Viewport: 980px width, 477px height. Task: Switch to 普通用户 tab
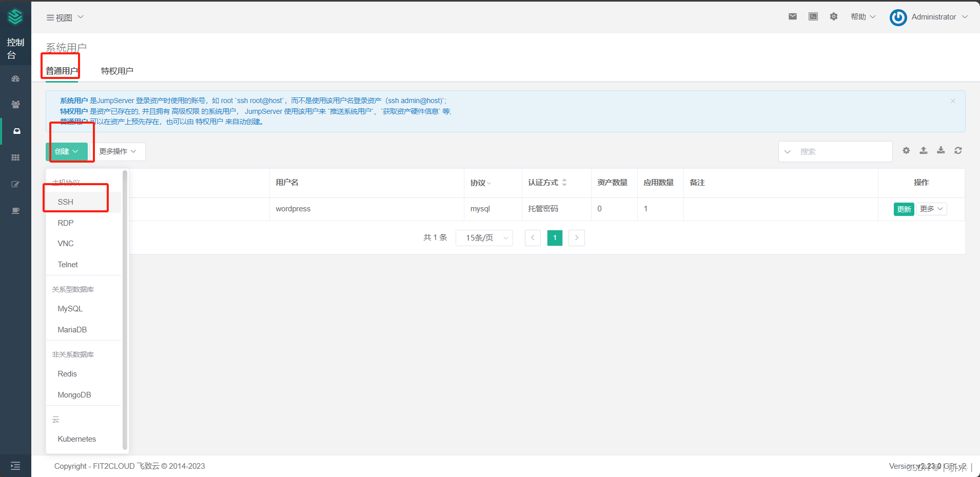point(62,71)
